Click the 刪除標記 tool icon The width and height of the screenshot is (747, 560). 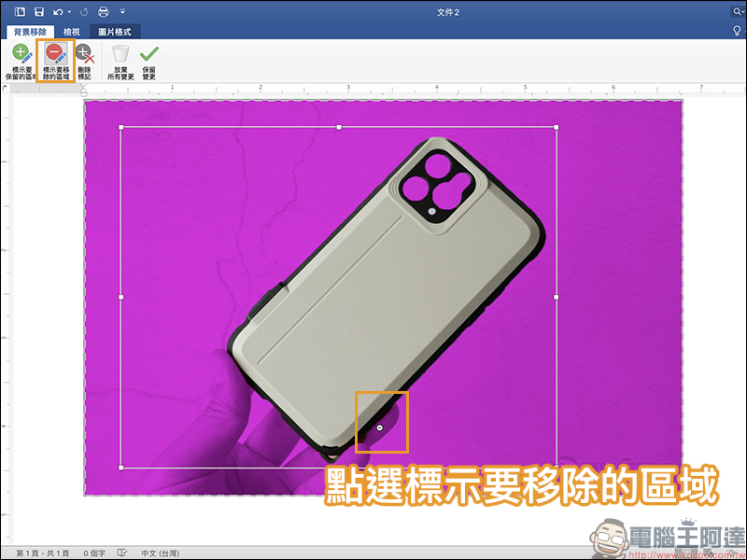pyautogui.click(x=84, y=62)
